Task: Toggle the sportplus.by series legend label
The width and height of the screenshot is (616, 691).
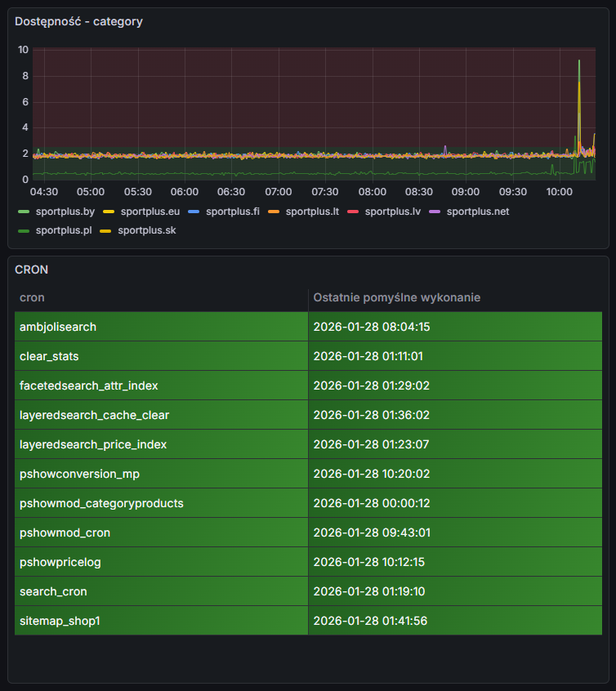Action: (x=65, y=212)
